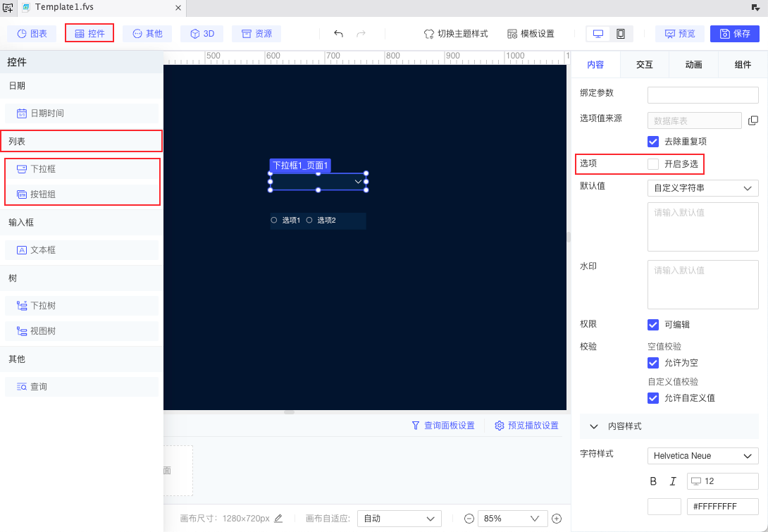The height and width of the screenshot is (532, 768).
Task: Click the redo arrow icon
Action: click(x=361, y=33)
